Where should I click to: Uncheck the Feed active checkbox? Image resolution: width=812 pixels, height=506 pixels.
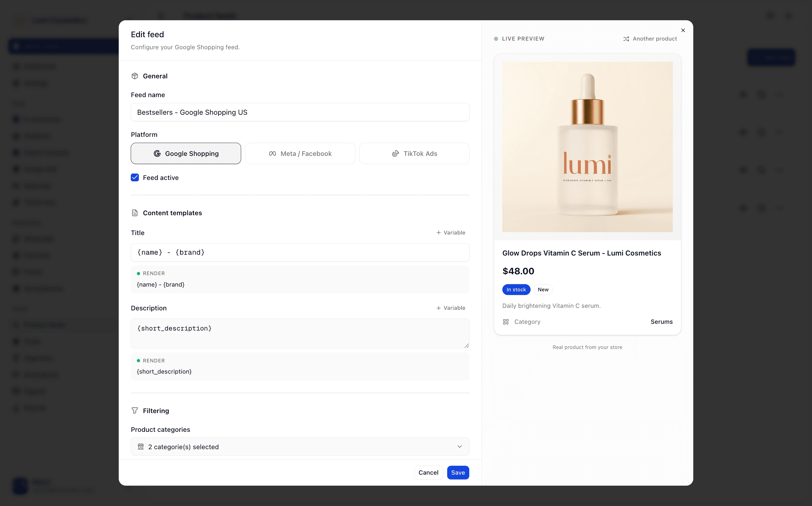(135, 177)
